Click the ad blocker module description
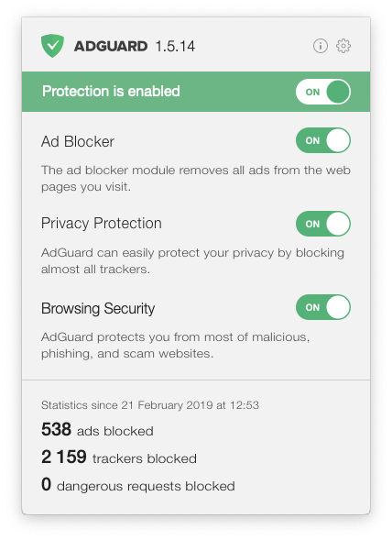This screenshot has height=540, width=392. [196, 179]
